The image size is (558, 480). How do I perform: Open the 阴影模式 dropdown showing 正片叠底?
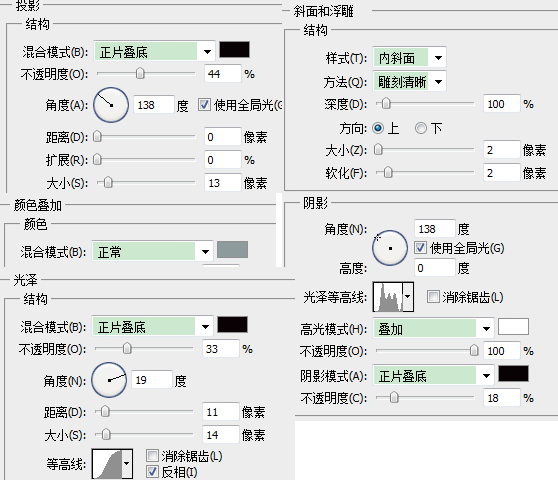(x=433, y=375)
